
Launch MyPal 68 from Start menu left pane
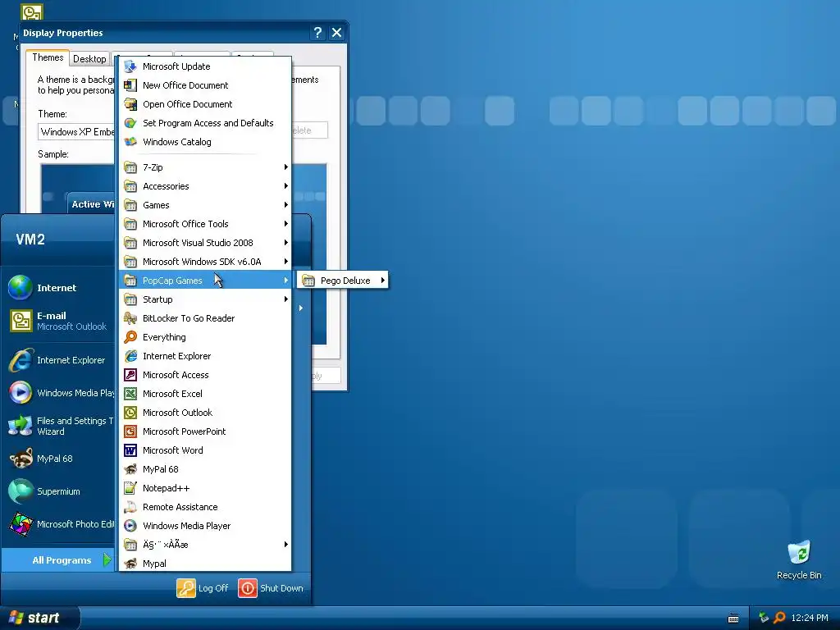pyautogui.click(x=60, y=459)
